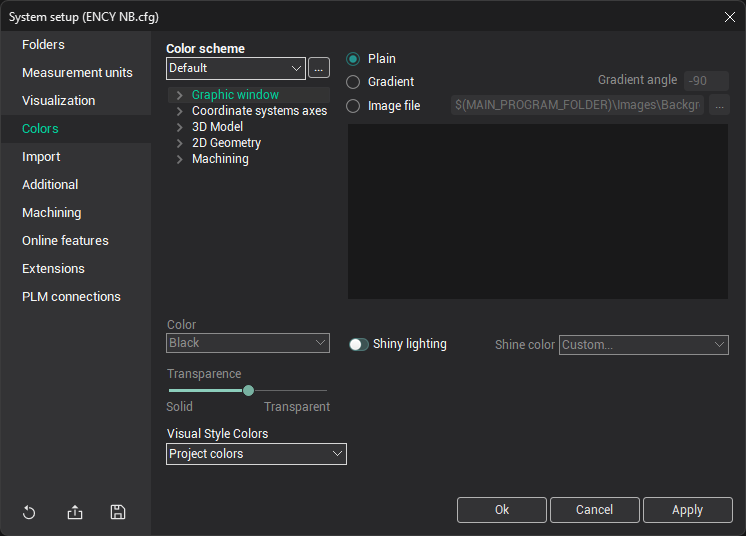Click the export settings icon
Screen dimensions: 746x536
pyautogui.click(x=75, y=512)
